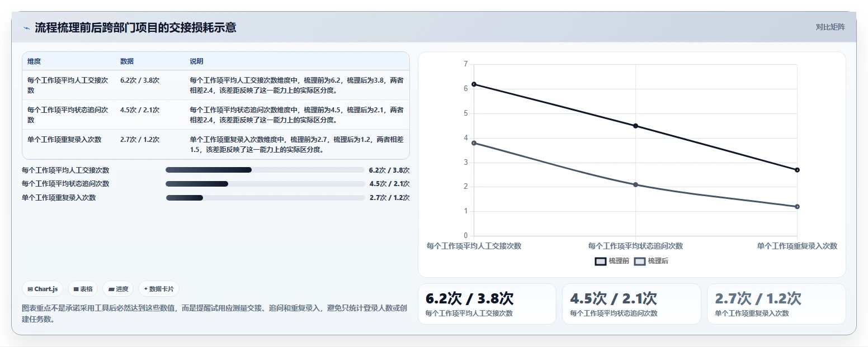Click progress value 6.2次 / 3.8次
Screen dimensions: 868x347
(389, 170)
